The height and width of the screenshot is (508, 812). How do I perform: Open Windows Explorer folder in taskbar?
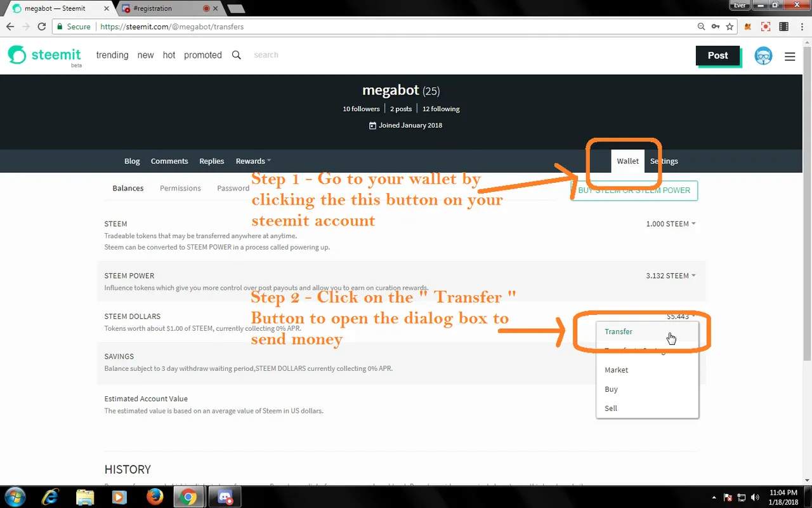(85, 497)
